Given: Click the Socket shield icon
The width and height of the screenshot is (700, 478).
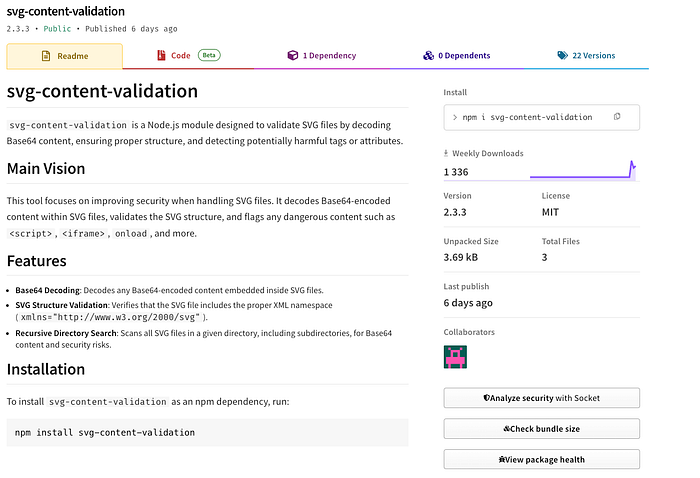Looking at the screenshot, I should 487,398.
